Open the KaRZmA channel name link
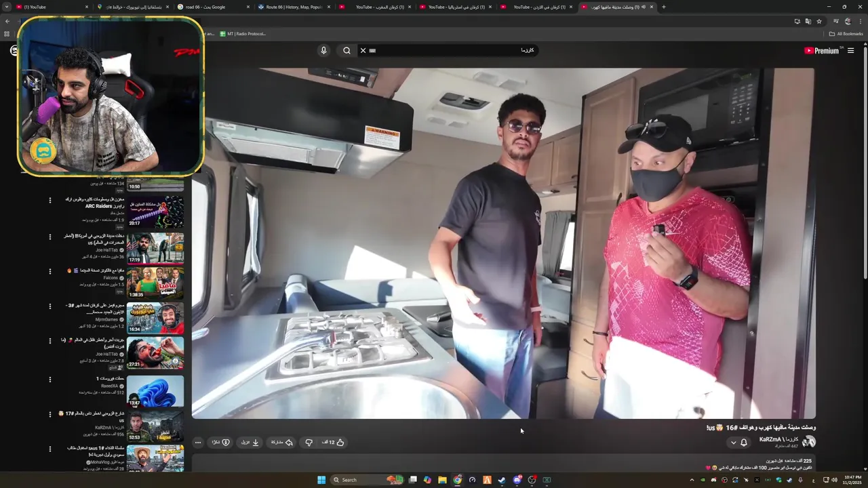Image resolution: width=868 pixels, height=488 pixels. (x=778, y=439)
